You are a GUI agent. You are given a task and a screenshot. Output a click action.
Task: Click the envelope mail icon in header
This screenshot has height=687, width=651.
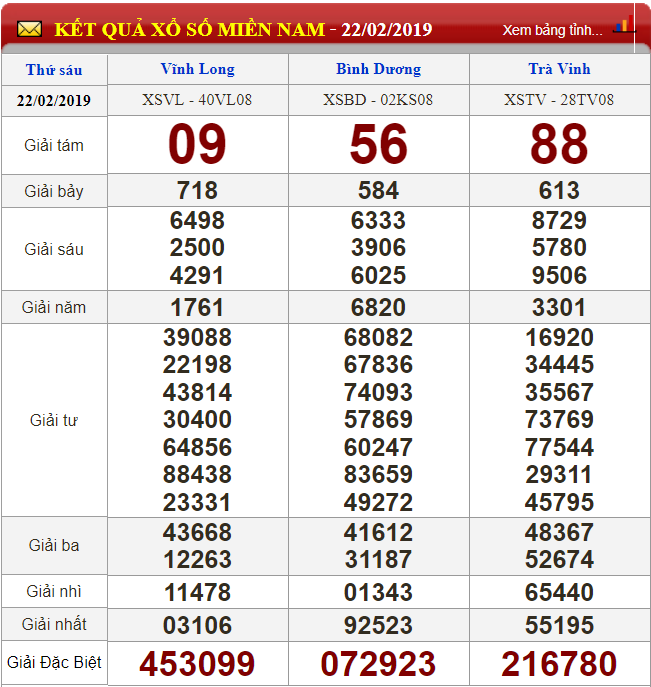click(x=29, y=29)
